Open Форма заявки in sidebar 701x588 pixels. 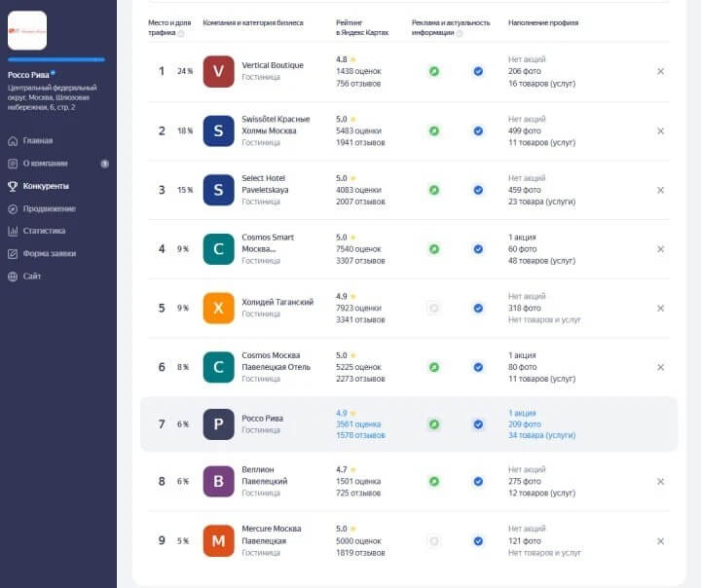click(x=42, y=253)
